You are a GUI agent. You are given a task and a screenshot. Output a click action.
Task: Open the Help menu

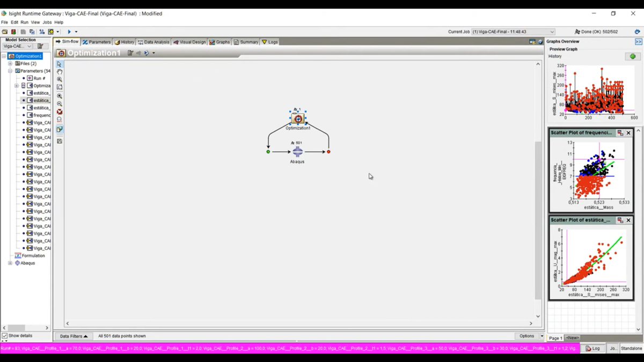click(58, 23)
